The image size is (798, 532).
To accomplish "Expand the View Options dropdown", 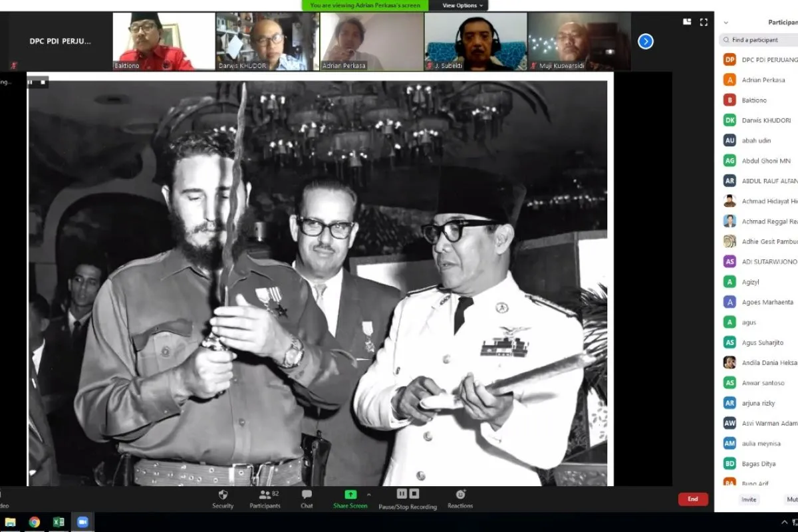I will (x=463, y=5).
